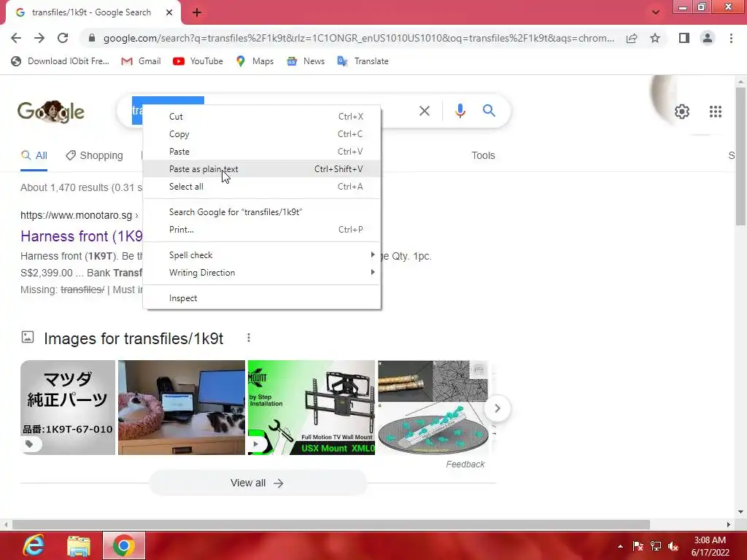The width and height of the screenshot is (747, 560).
Task: Submit search with the magnifier icon
Action: tap(489, 111)
